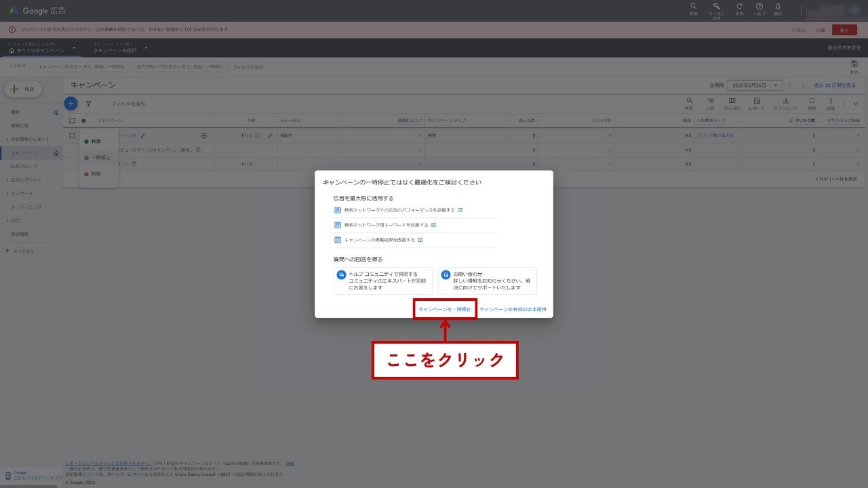
Task: Open the 通知 bell icon
Action: pos(778,7)
